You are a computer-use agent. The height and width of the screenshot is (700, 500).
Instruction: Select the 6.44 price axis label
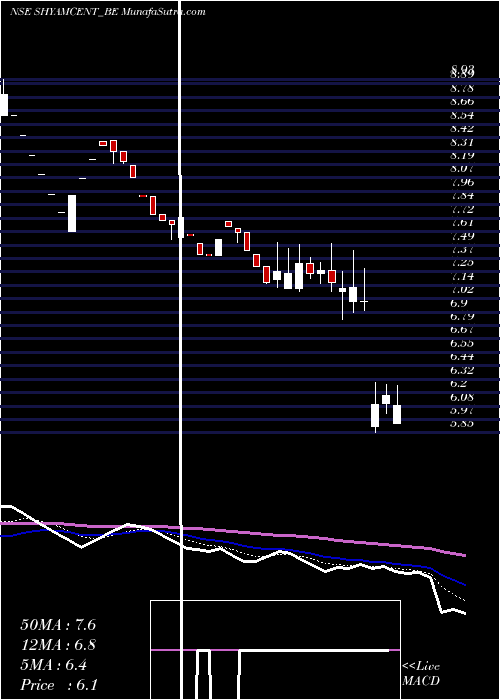pos(462,356)
